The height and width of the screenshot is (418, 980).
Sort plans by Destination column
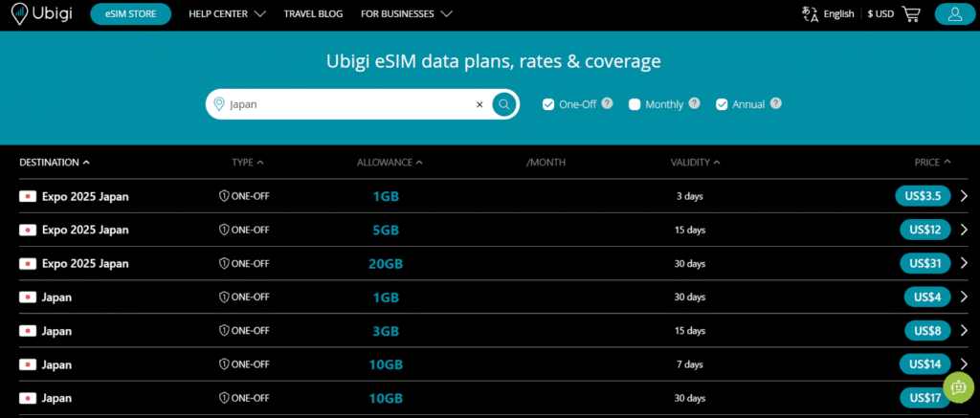pyautogui.click(x=55, y=163)
